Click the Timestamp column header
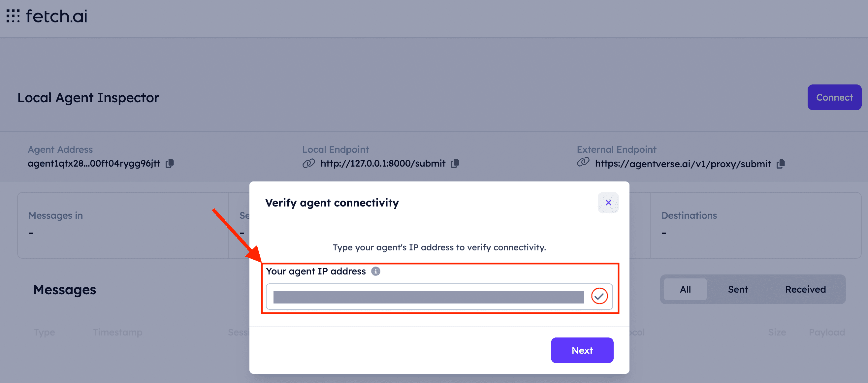The image size is (868, 383). 117,332
